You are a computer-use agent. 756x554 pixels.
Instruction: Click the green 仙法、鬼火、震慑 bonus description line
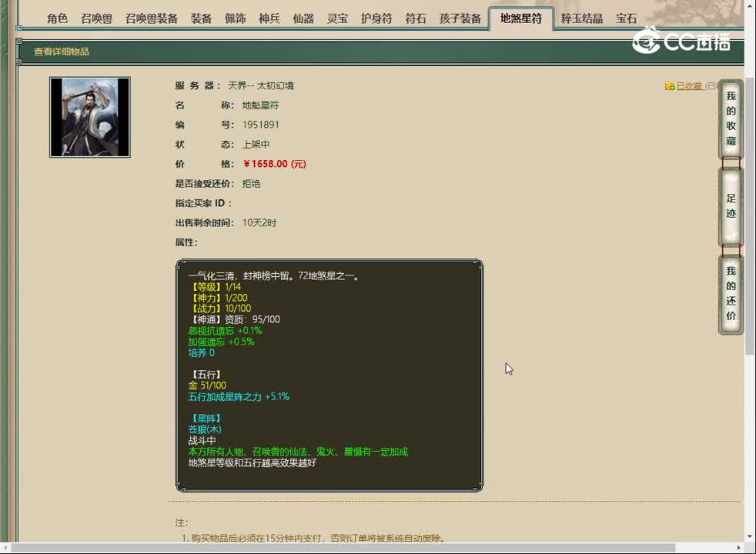(x=298, y=452)
